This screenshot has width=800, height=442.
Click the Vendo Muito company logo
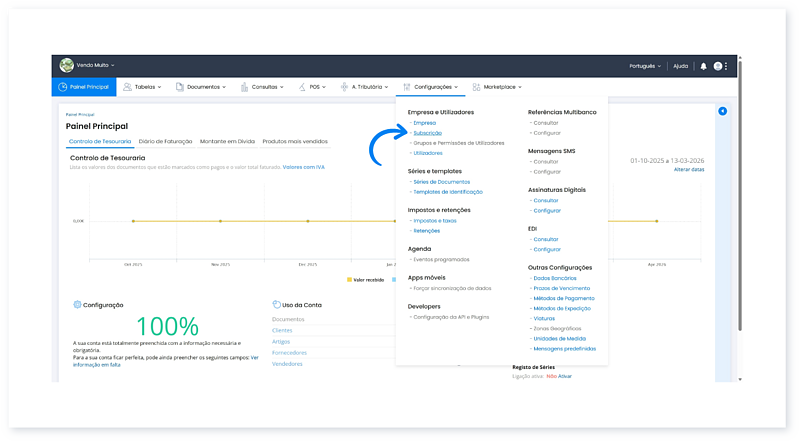(67, 65)
